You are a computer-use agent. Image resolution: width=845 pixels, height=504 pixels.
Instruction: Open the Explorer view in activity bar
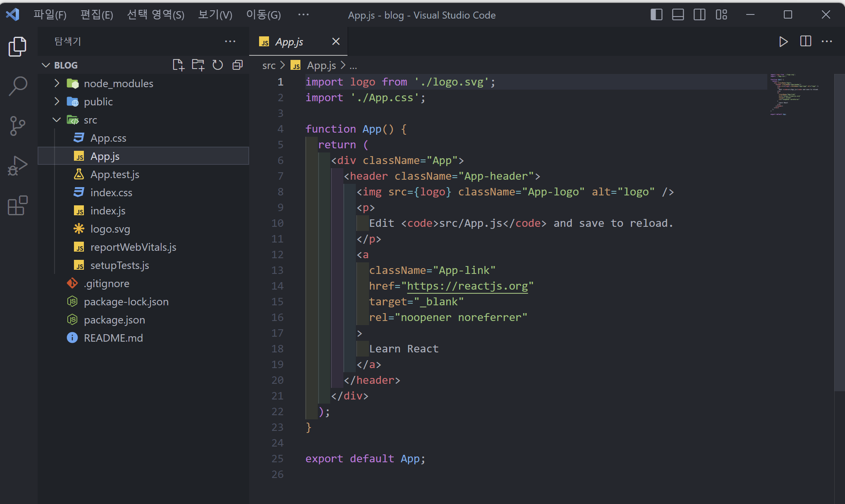[x=17, y=47]
